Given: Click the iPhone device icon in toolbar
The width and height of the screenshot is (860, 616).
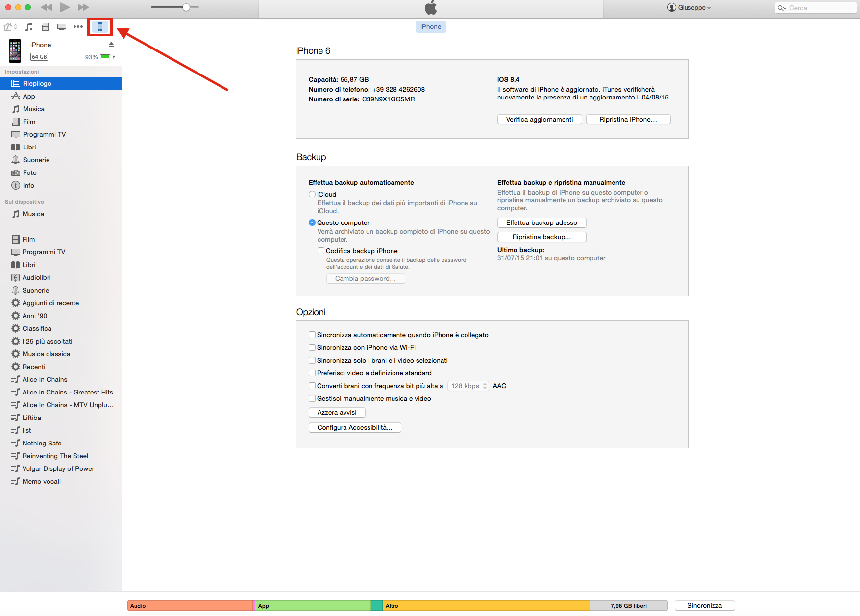Looking at the screenshot, I should tap(100, 26).
